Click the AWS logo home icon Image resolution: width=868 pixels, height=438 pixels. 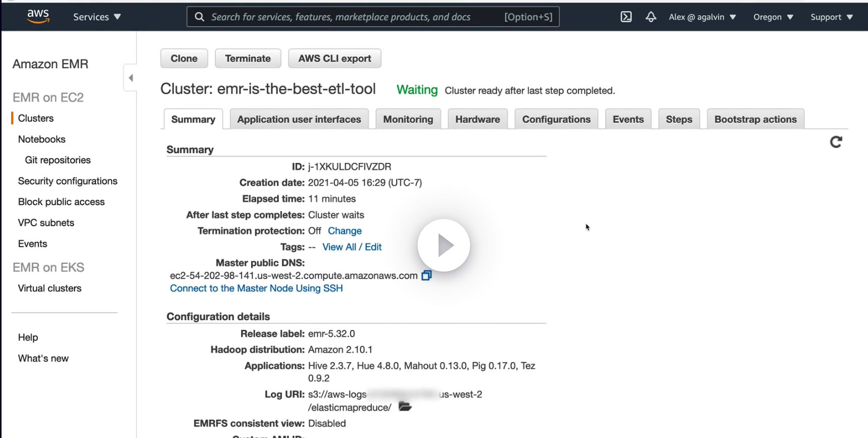click(x=38, y=16)
